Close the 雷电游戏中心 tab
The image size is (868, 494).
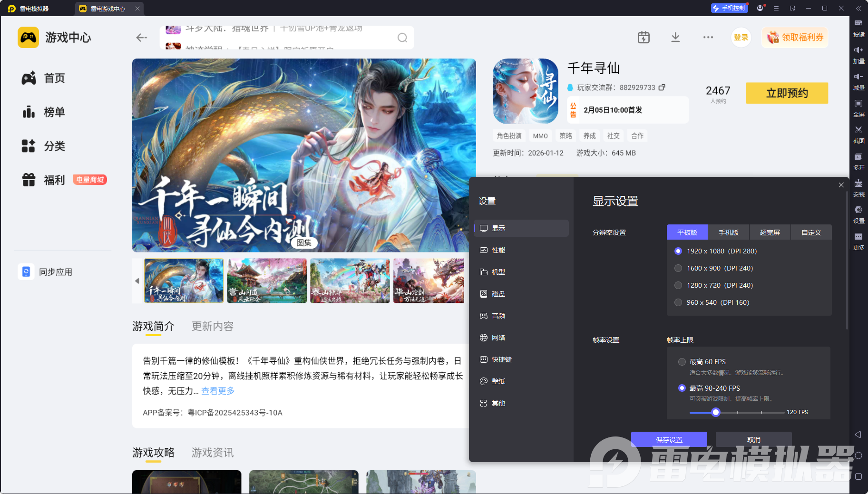(x=137, y=9)
